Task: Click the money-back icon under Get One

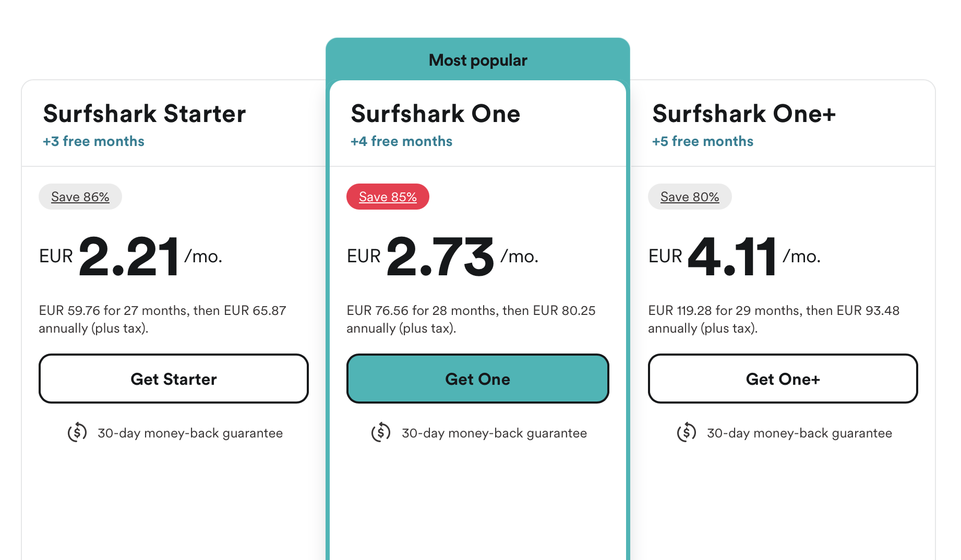Action: click(x=381, y=432)
